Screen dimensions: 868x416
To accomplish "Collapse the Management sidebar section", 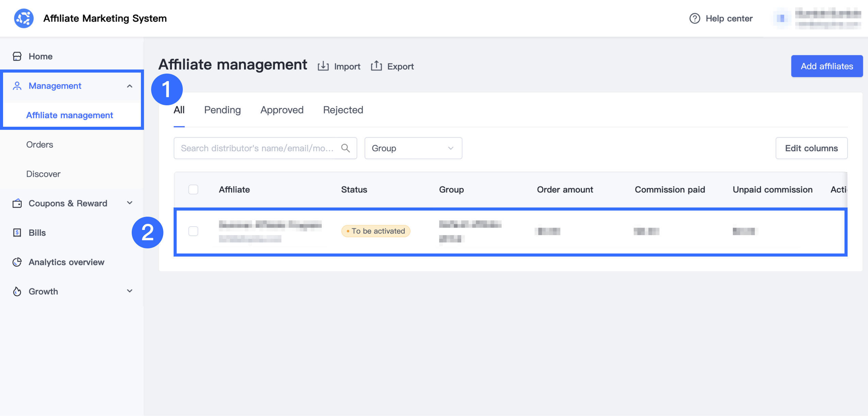I will pyautogui.click(x=129, y=86).
